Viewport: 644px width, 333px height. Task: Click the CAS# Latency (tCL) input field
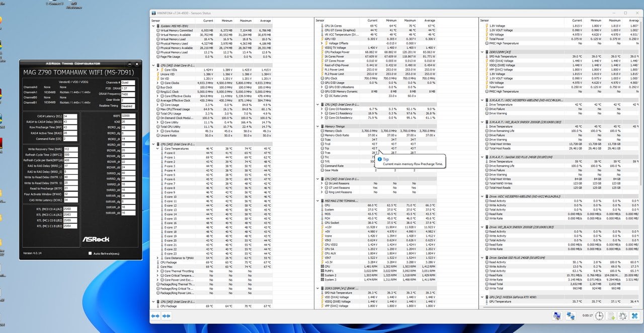[69, 116]
